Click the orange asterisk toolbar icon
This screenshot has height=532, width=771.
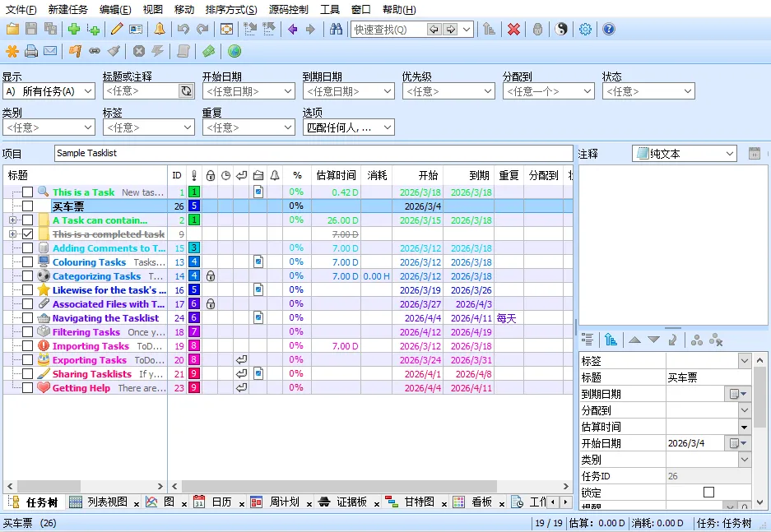(12, 51)
